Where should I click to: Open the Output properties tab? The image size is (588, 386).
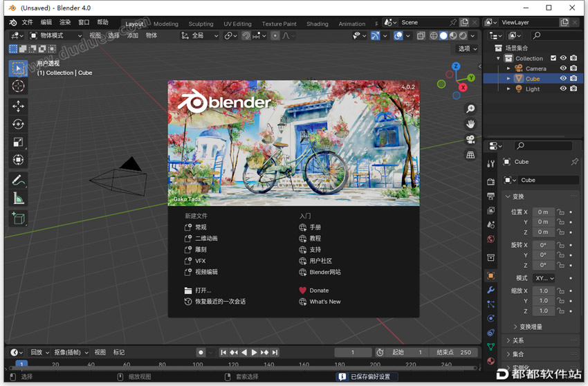[x=491, y=196]
